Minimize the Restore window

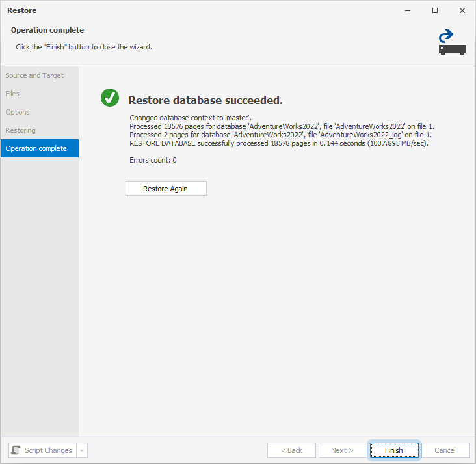click(408, 10)
